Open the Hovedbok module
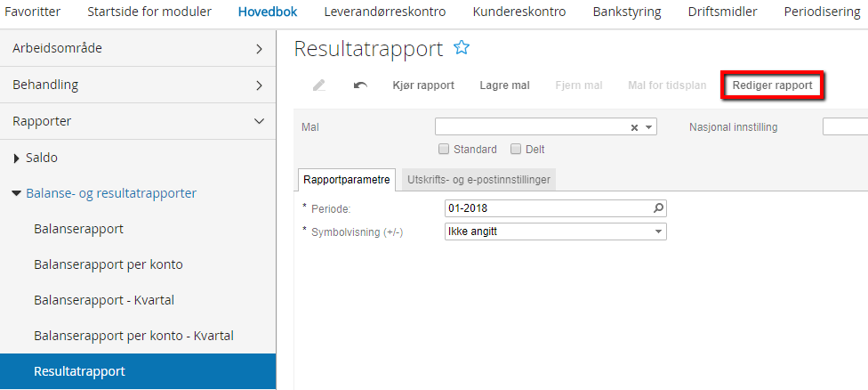This screenshot has height=390, width=868. coord(268,12)
